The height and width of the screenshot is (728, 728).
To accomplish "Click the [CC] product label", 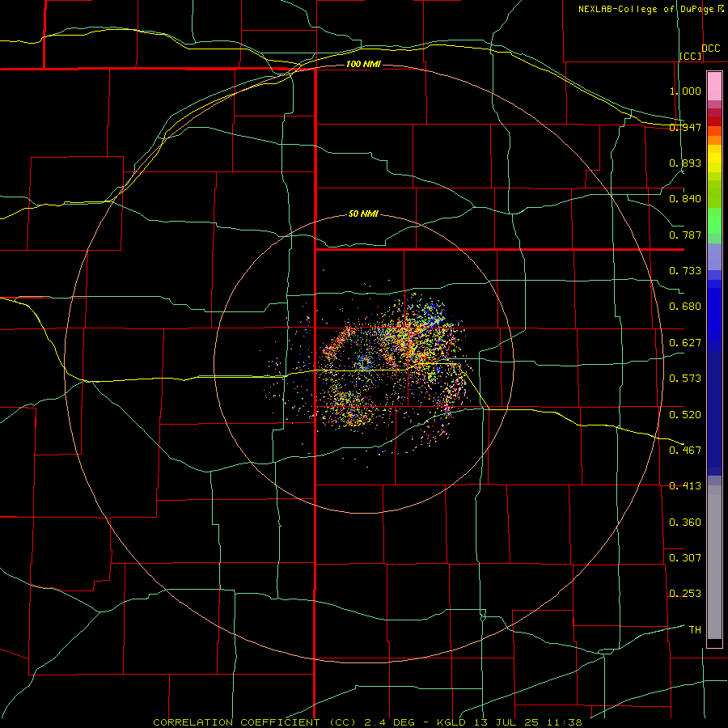I will click(x=691, y=56).
